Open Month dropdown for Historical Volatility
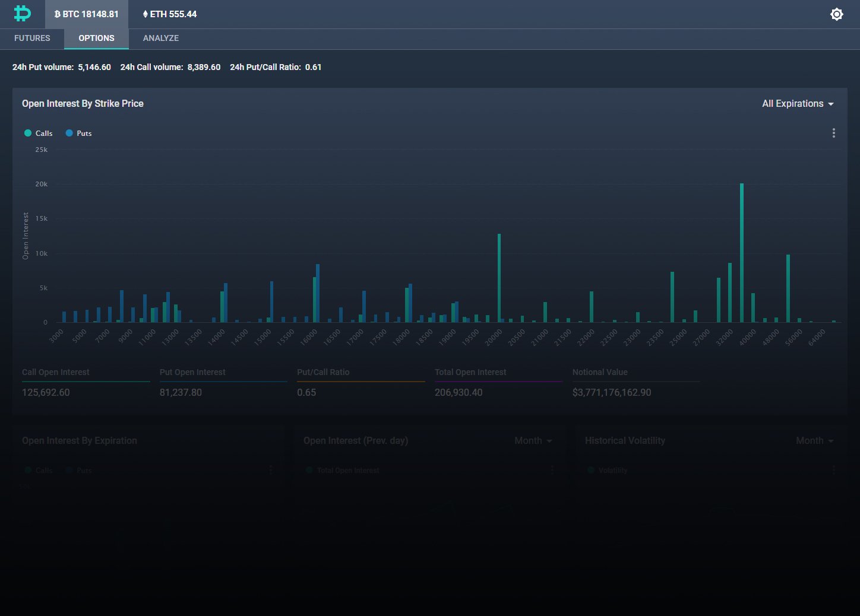Screen dimensions: 860x616 coord(815,441)
